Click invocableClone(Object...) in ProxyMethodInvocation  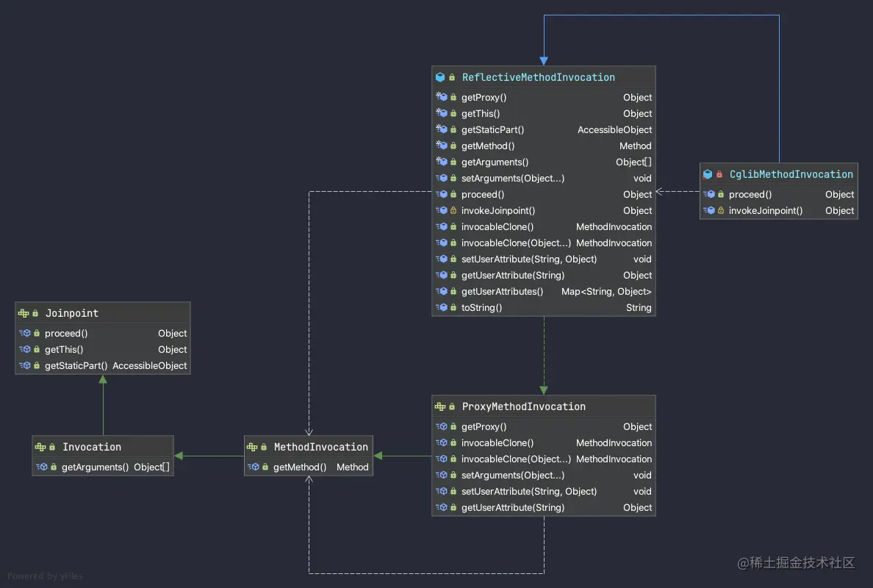point(516,459)
